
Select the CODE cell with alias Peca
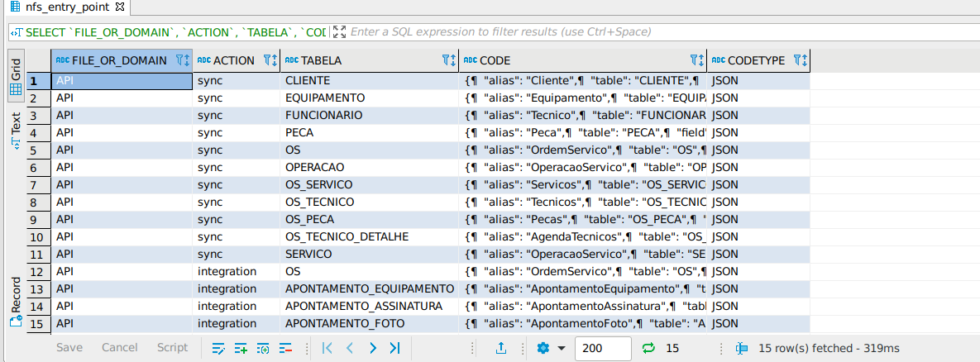pyautogui.click(x=582, y=133)
